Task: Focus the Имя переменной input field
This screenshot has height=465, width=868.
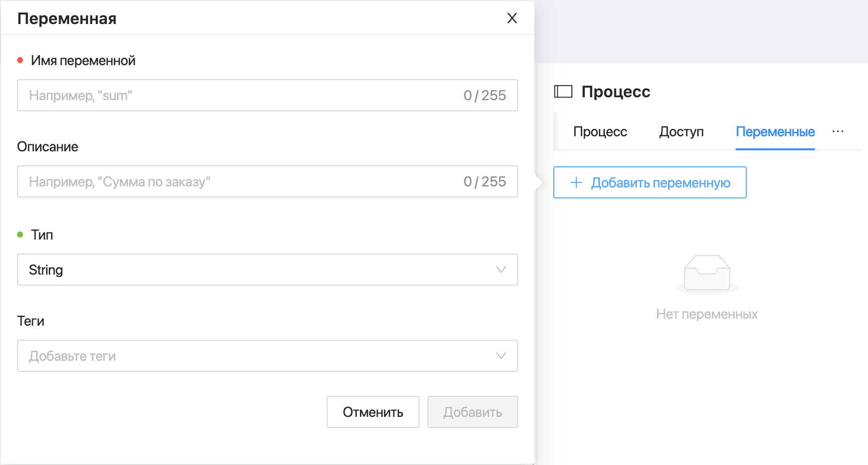Action: (241, 95)
